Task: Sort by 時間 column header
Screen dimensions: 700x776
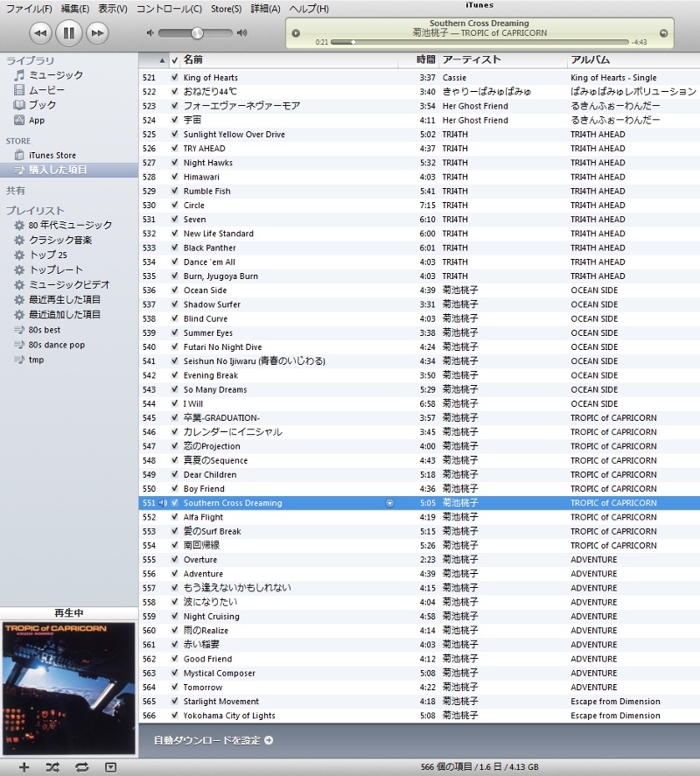Action: click(418, 59)
